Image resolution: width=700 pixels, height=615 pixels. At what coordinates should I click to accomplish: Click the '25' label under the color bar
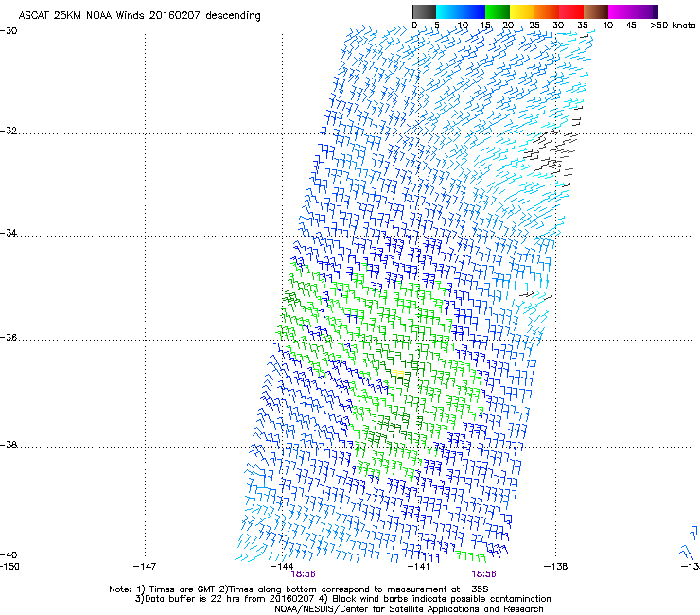[x=534, y=26]
